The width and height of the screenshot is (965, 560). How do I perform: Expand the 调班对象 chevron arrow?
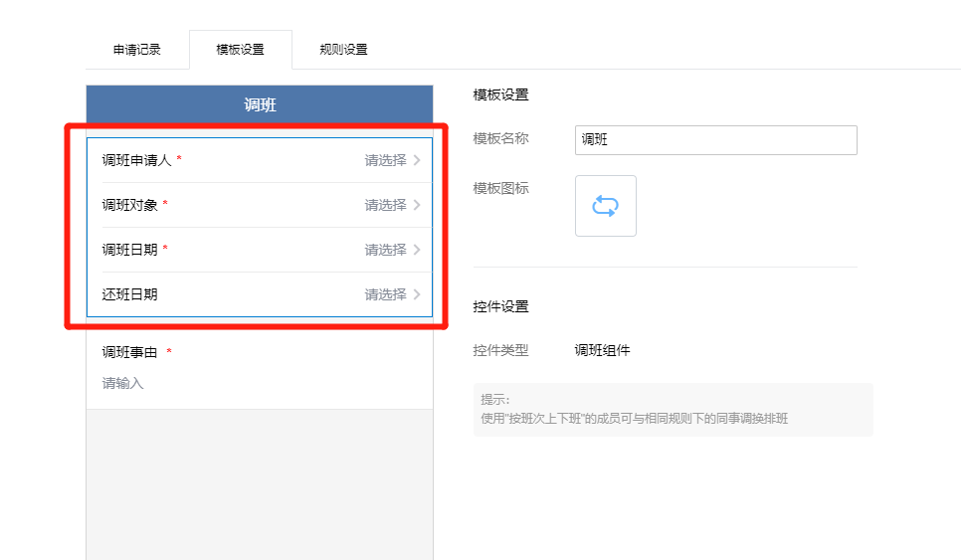point(417,205)
